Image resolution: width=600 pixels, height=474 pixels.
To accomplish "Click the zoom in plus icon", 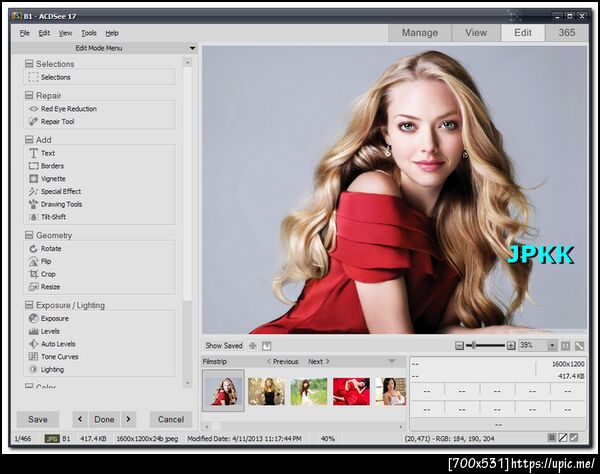I will [511, 346].
